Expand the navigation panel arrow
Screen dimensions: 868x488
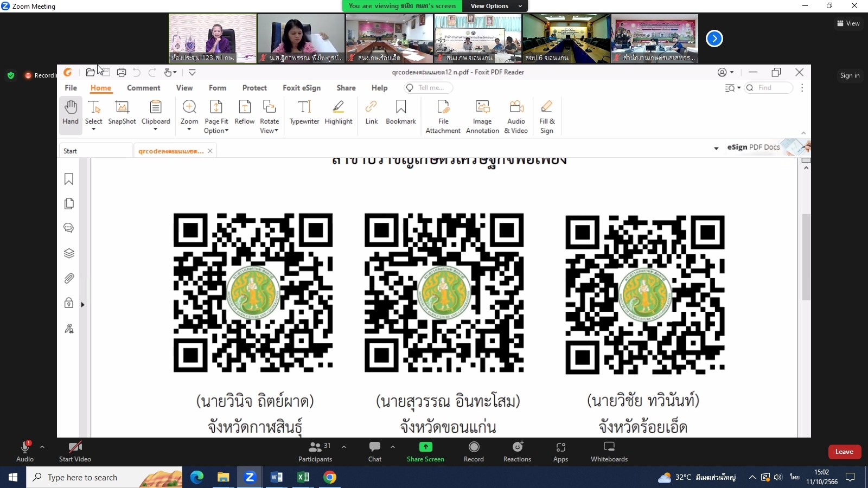coord(82,305)
